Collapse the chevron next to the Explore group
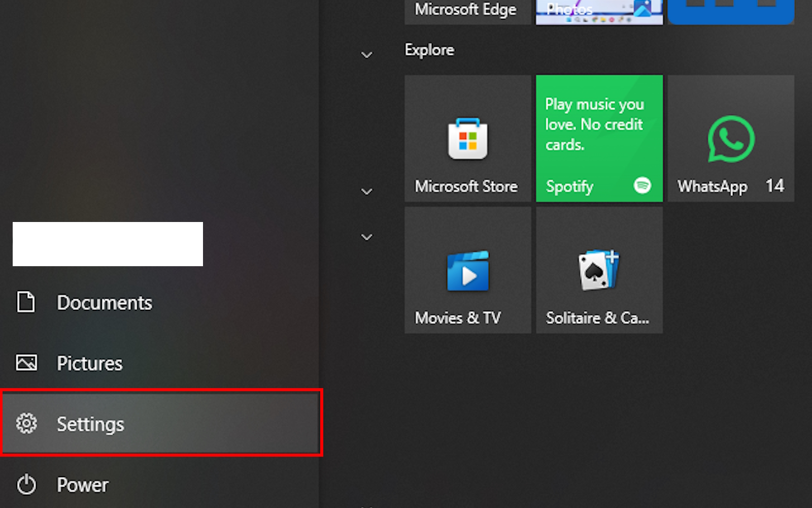The width and height of the screenshot is (812, 508). (366, 54)
